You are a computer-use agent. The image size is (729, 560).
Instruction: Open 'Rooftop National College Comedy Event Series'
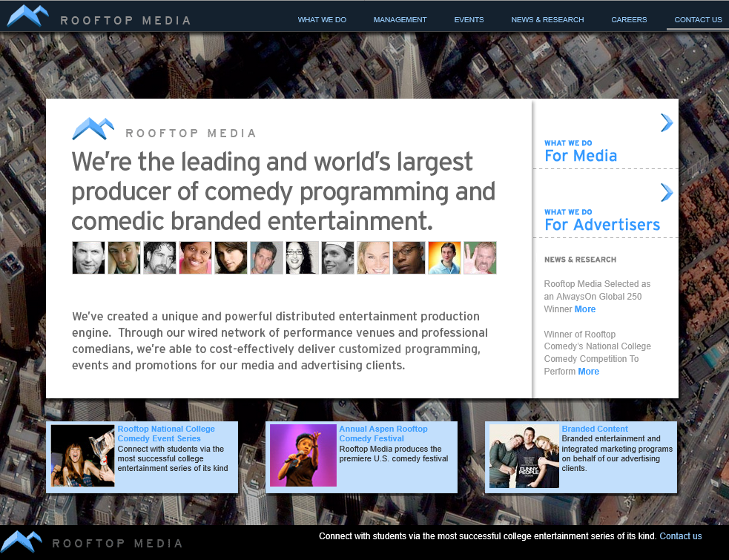[167, 433]
